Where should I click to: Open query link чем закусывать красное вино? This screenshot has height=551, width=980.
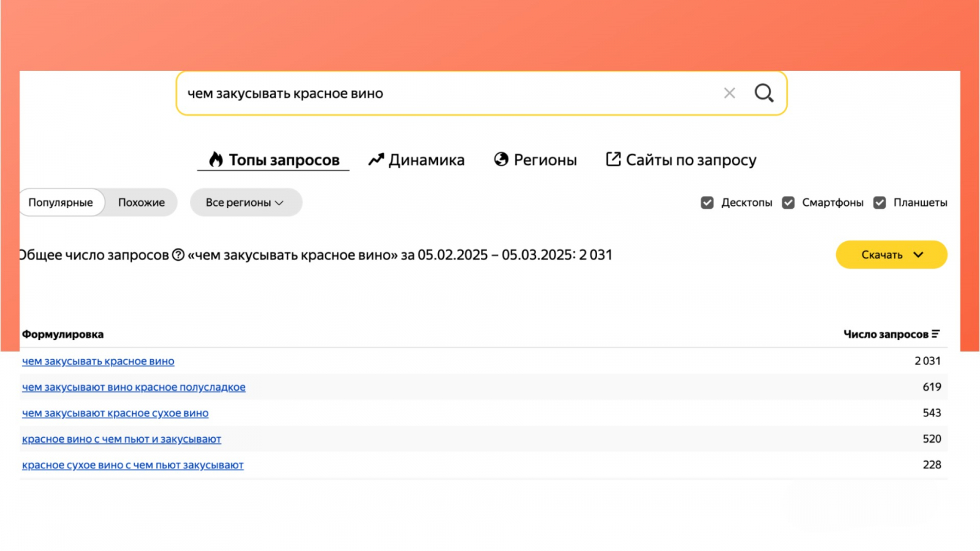click(x=98, y=361)
